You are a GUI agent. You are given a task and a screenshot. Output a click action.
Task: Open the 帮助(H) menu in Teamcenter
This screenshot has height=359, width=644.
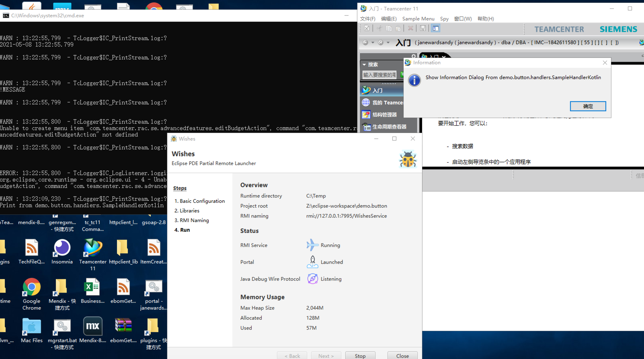pos(485,19)
